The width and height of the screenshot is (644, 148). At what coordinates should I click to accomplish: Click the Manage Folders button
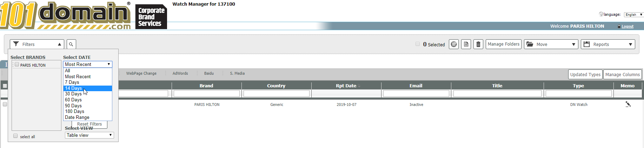[x=503, y=44]
